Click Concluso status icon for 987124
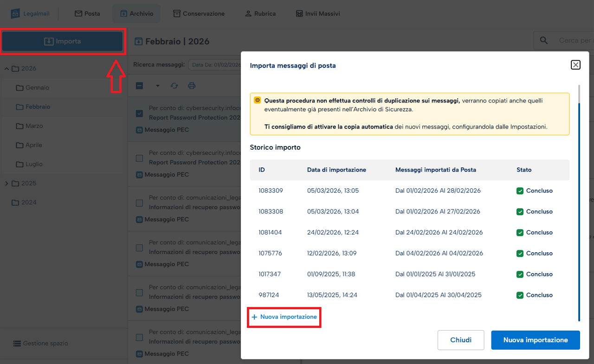This screenshot has height=364, width=594. (x=520, y=295)
